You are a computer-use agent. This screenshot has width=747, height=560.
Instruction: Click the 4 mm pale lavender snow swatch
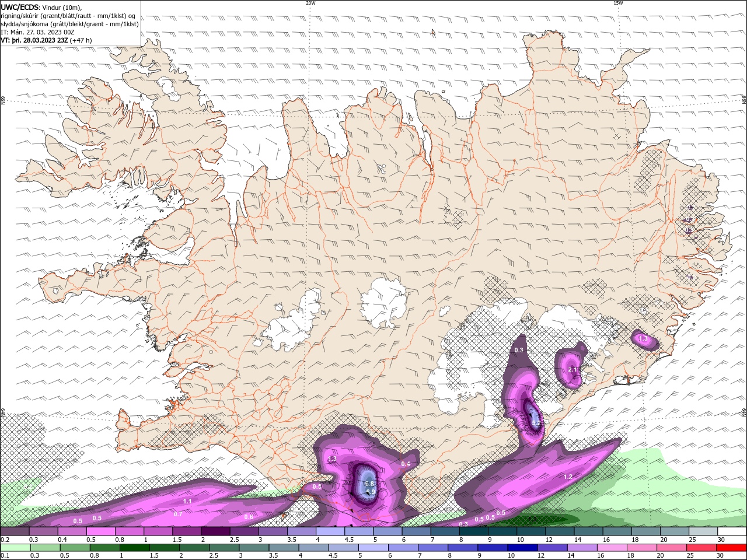(330, 531)
